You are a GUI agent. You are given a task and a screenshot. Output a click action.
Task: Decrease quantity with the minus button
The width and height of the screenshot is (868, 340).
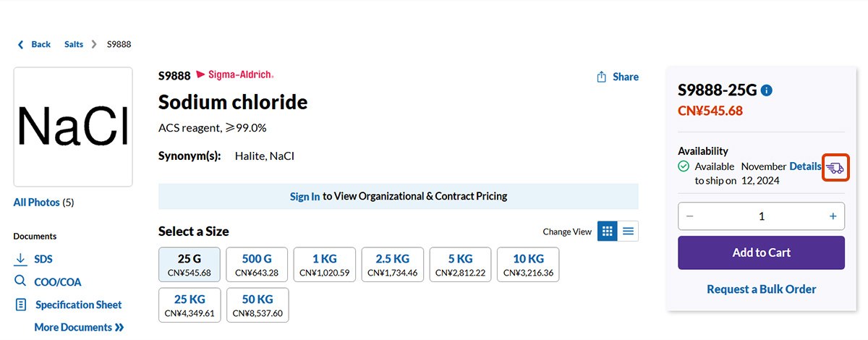[x=689, y=216]
